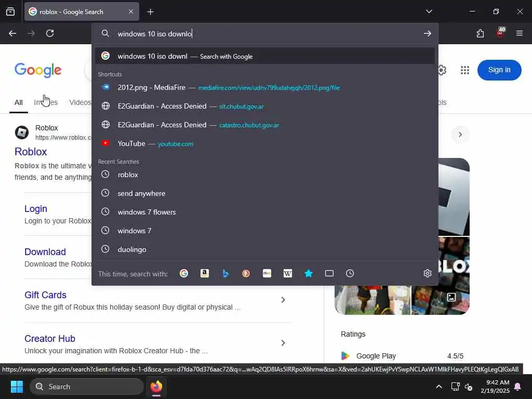Open the Gift Cards sitelink
The image size is (532, 399).
point(46,295)
